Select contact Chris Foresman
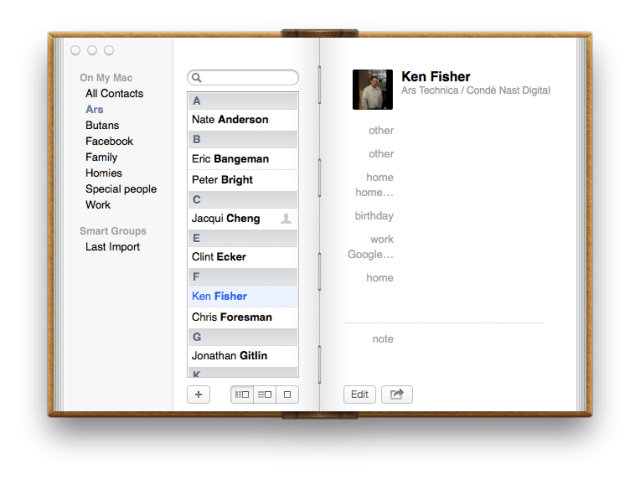The image size is (640, 485). 243,317
